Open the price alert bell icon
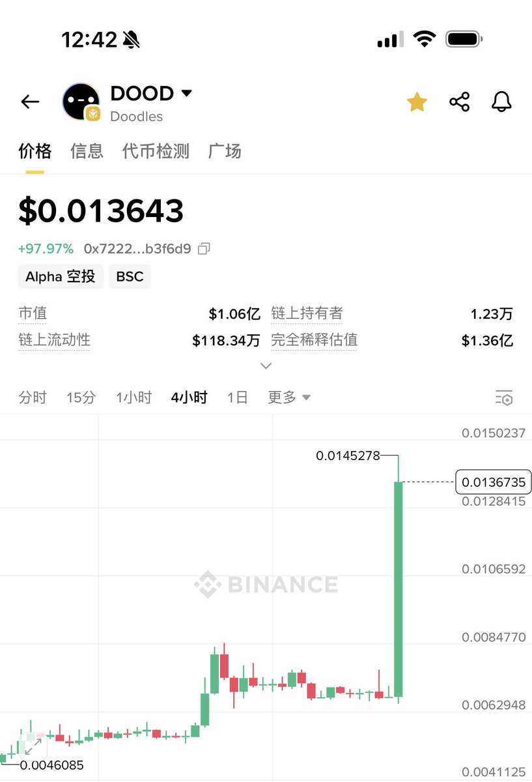The image size is (532, 782). point(501,102)
